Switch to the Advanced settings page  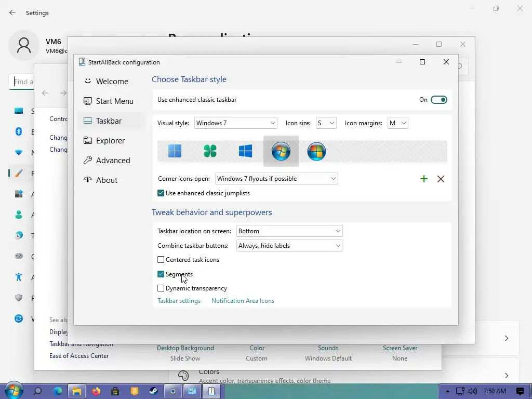(x=111, y=160)
